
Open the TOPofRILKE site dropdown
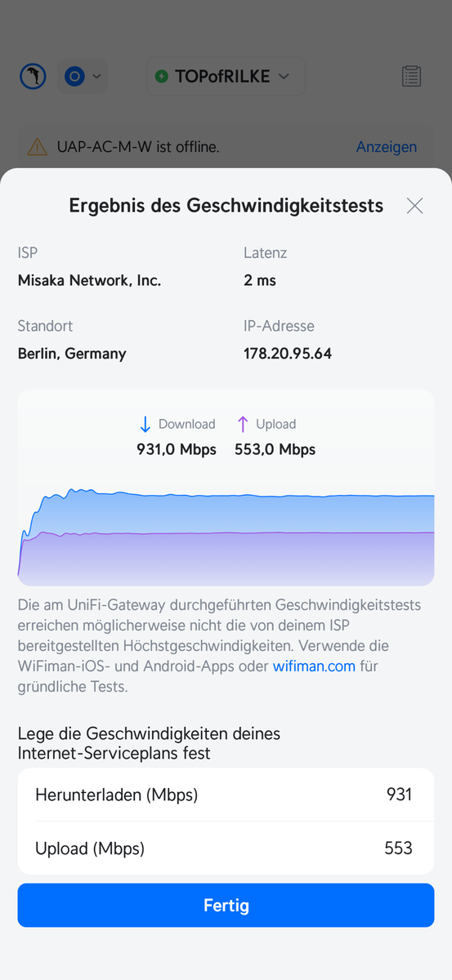225,76
